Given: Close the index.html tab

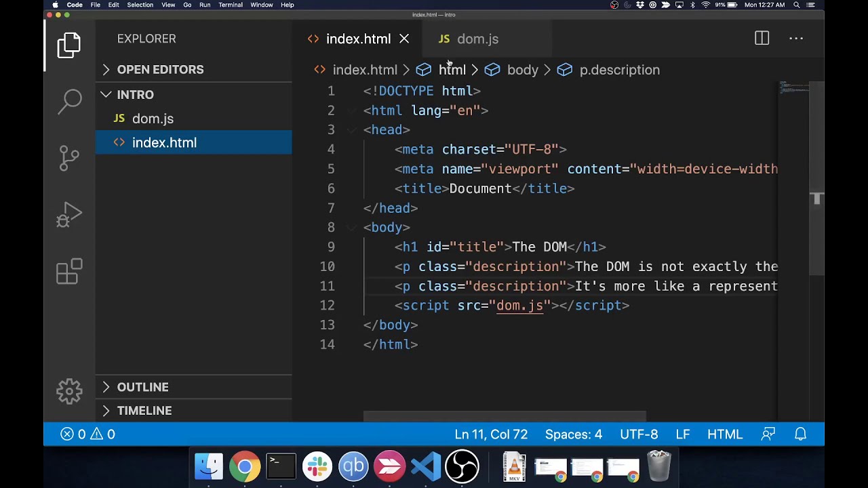Looking at the screenshot, I should 404,39.
